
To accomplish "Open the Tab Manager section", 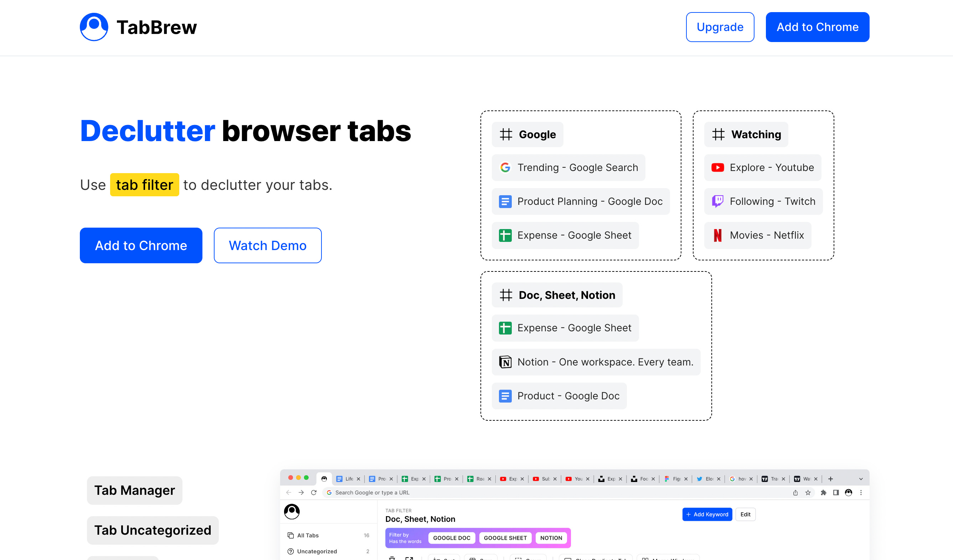I will (134, 490).
